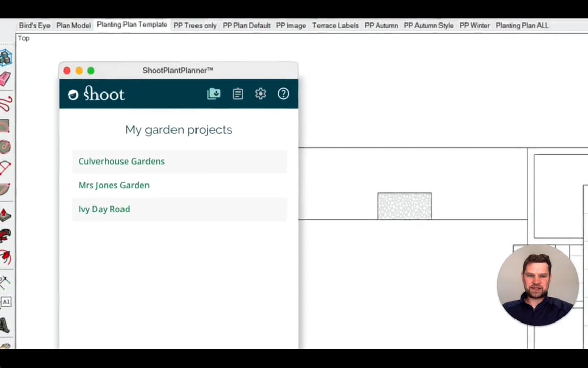Select the Pie tool
This screenshot has width=588, height=368.
coord(5,189)
